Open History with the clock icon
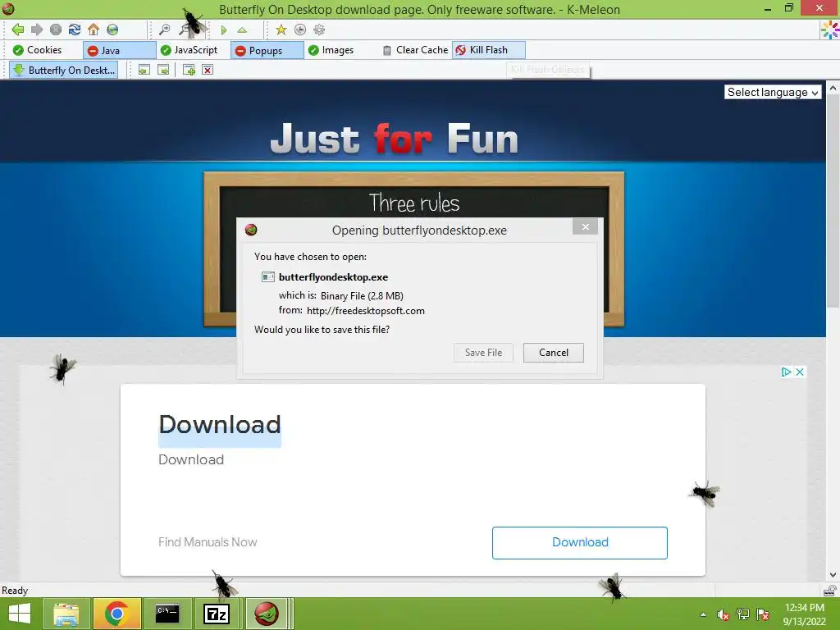The height and width of the screenshot is (630, 840). coord(300,30)
